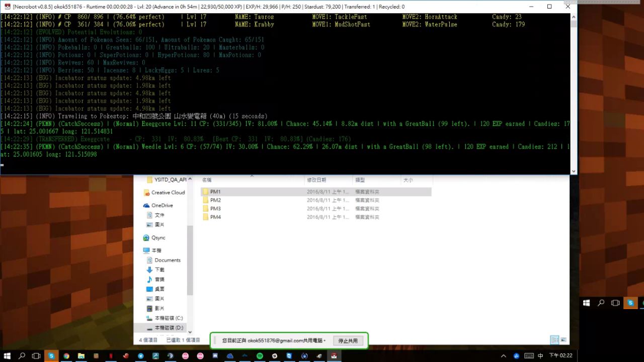Open Creative Cloud in the navigation pane
This screenshot has height=362, width=644.
coord(168,192)
